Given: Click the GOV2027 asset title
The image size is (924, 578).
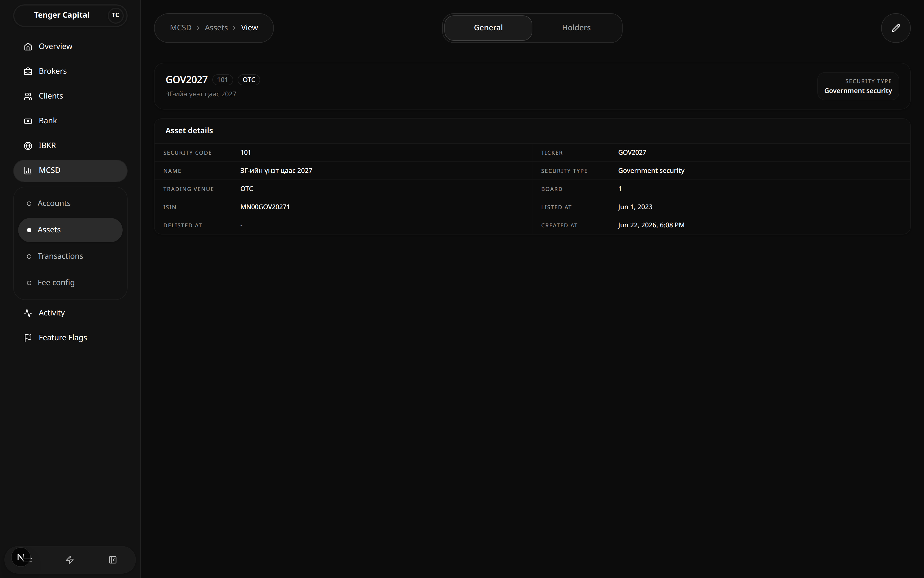Looking at the screenshot, I should tap(186, 80).
